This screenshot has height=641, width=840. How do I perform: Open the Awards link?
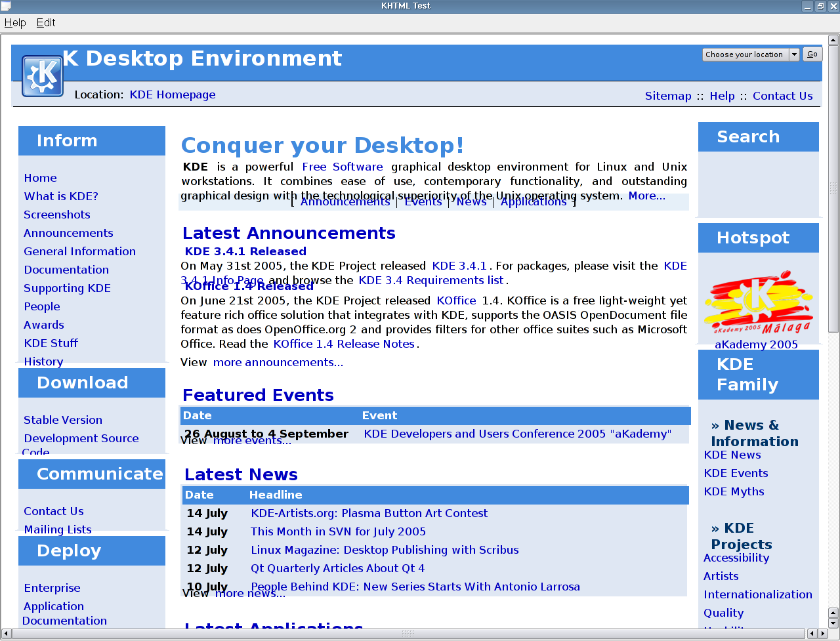coord(44,325)
